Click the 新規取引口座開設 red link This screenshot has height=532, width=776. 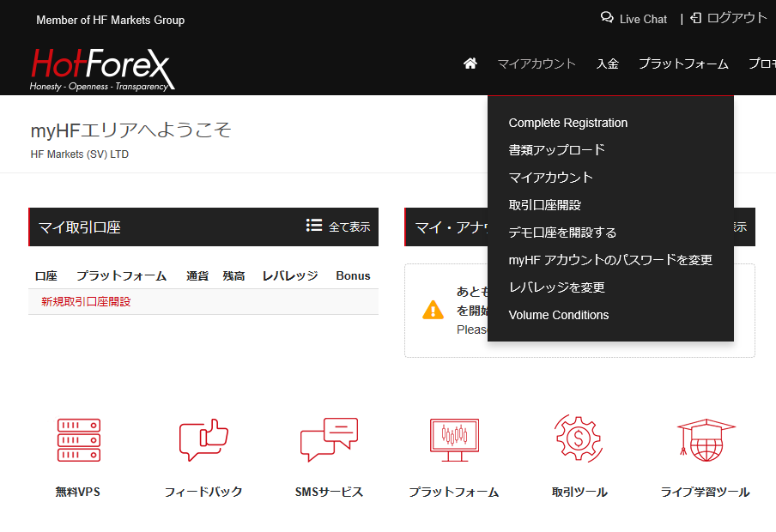coord(86,301)
